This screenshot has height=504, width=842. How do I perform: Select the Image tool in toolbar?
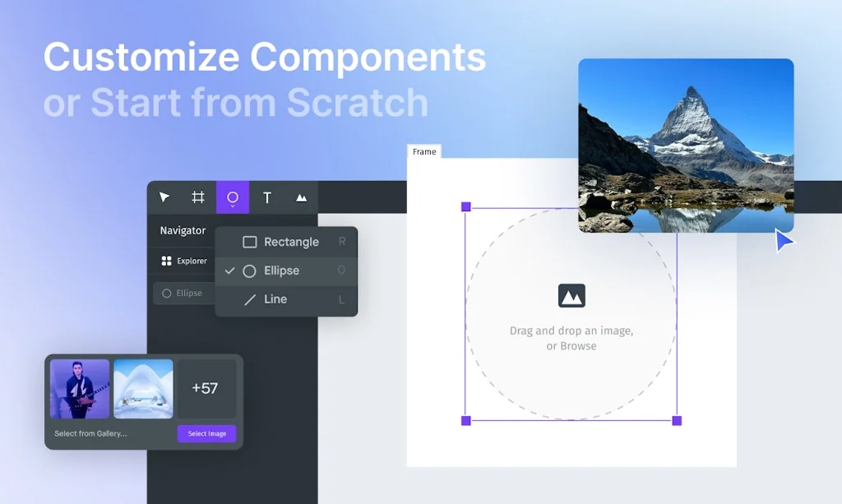[x=302, y=197]
